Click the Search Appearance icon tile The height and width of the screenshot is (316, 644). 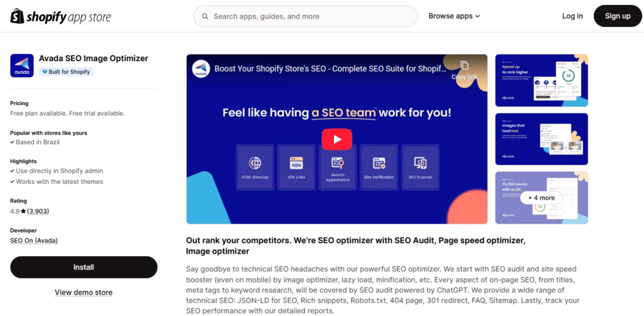click(x=337, y=163)
